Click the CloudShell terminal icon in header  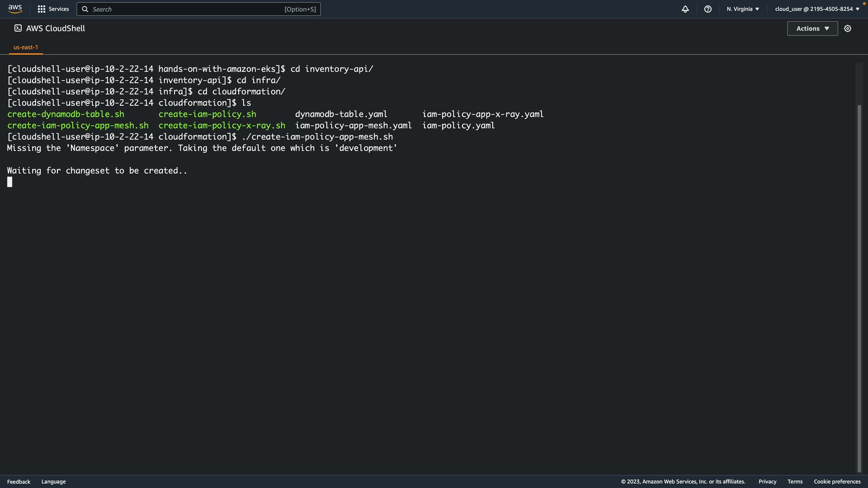tap(18, 28)
